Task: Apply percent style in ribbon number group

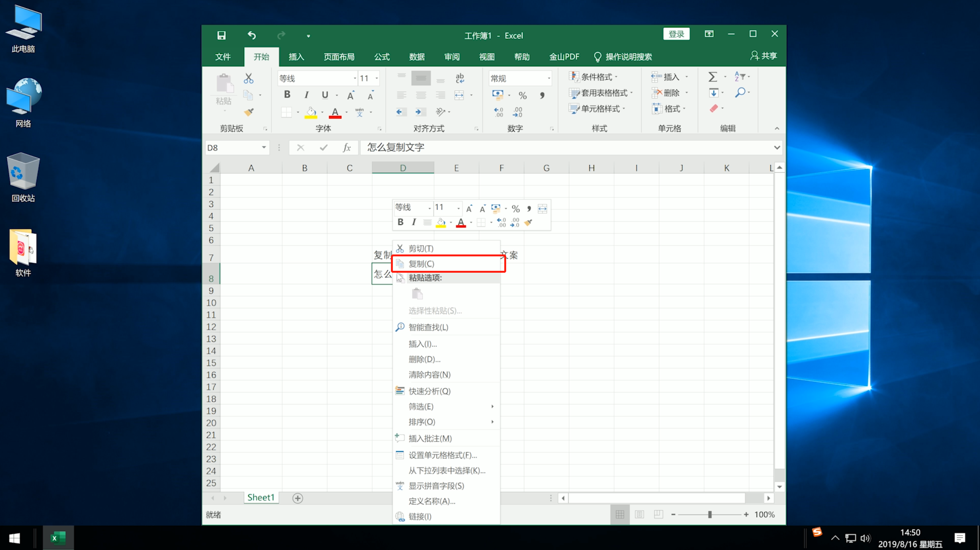Action: point(523,95)
